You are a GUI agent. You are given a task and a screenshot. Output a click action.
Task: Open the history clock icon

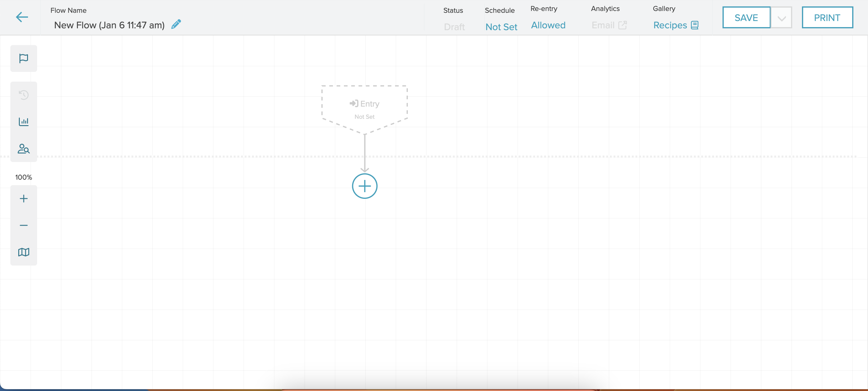pos(24,95)
